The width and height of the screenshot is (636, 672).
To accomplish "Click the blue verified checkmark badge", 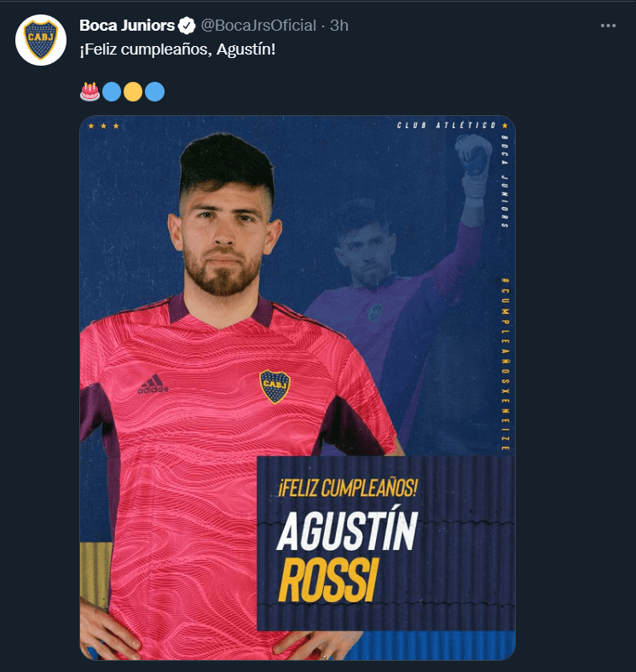I will point(187,26).
